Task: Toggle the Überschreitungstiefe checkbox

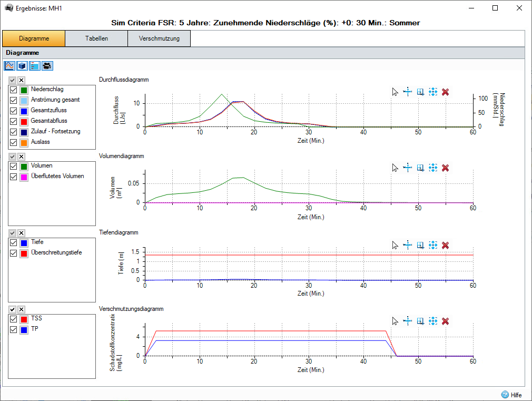Action: click(13, 253)
